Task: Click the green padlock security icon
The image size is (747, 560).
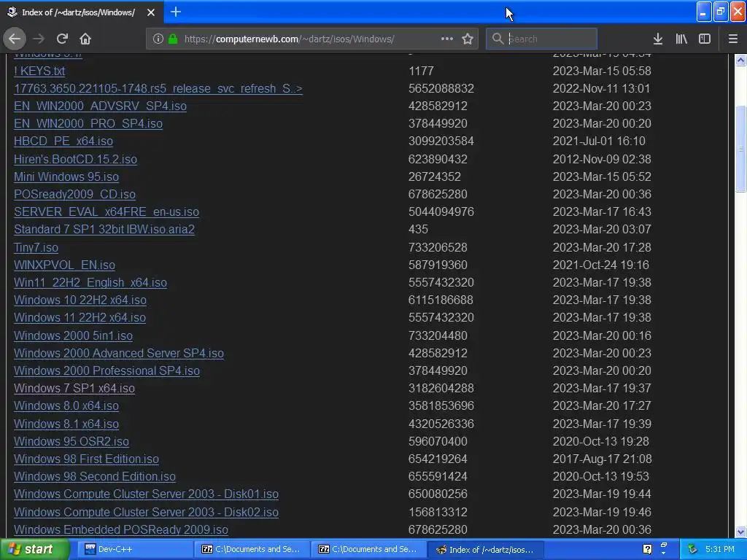Action: (173, 39)
